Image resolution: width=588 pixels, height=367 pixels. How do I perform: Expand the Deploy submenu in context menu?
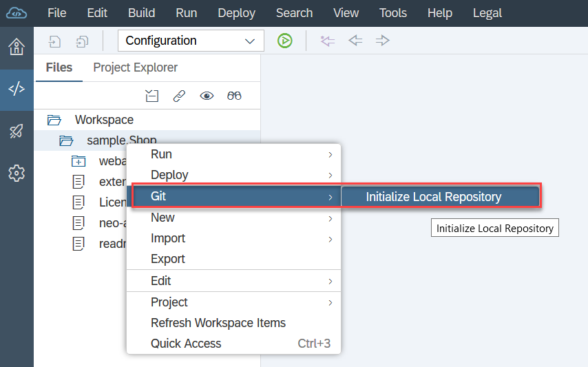[233, 175]
